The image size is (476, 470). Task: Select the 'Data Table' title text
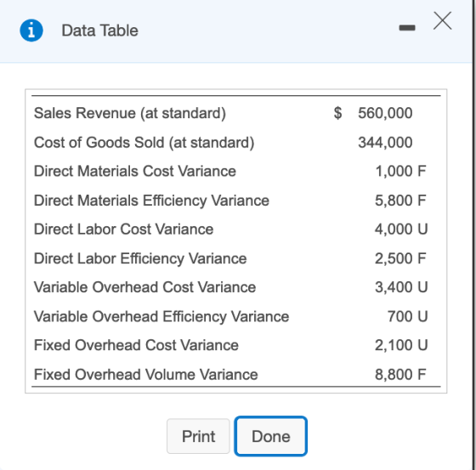coord(100,31)
